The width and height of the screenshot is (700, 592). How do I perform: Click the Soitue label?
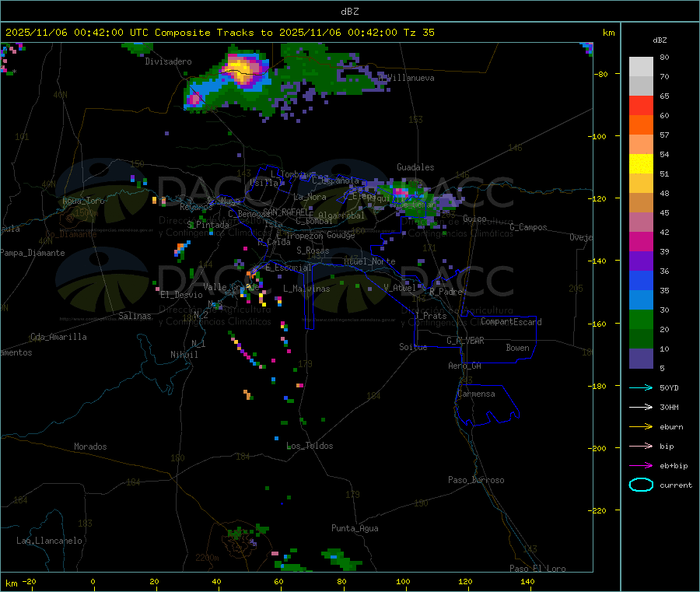(413, 347)
